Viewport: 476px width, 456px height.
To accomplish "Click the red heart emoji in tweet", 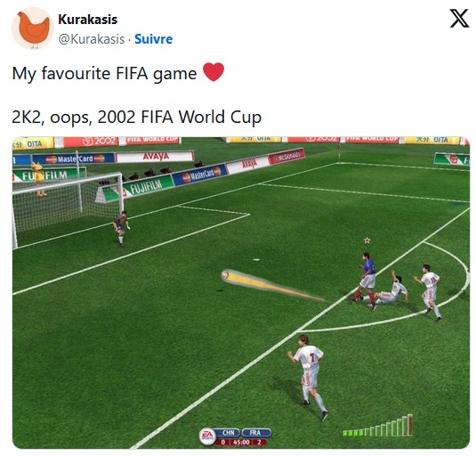I will (214, 72).
